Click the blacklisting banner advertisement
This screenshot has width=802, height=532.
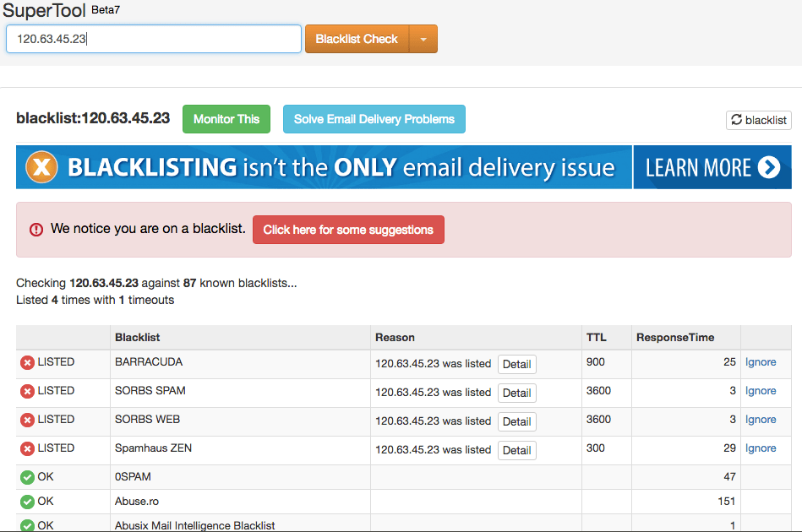(x=404, y=167)
